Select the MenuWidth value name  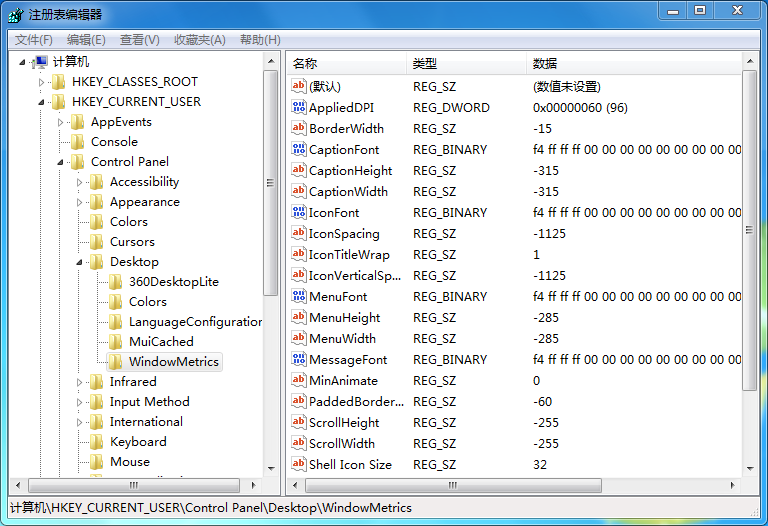(x=342, y=338)
